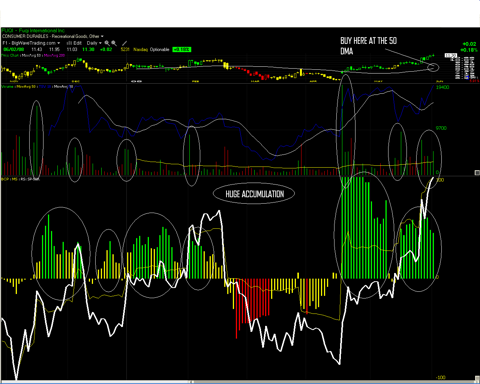Click the volume pane resize handle icon
Screen dimensions: 480x384
point(477,172)
